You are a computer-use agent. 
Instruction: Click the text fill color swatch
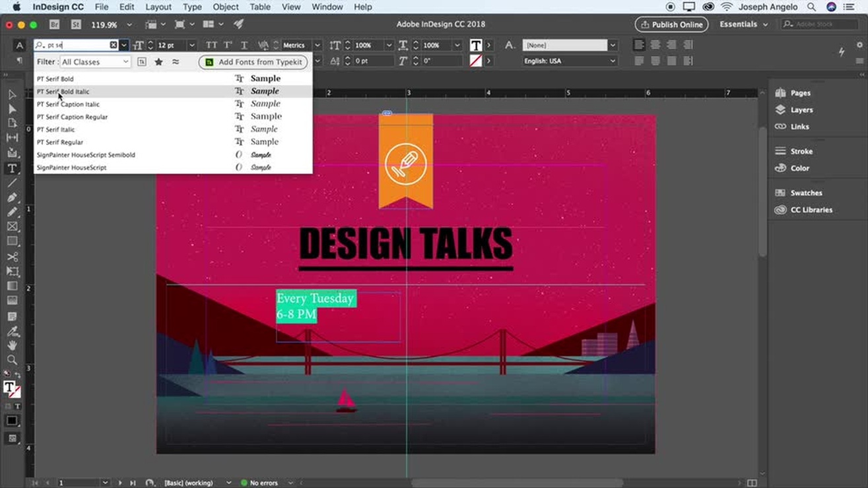tap(475, 46)
